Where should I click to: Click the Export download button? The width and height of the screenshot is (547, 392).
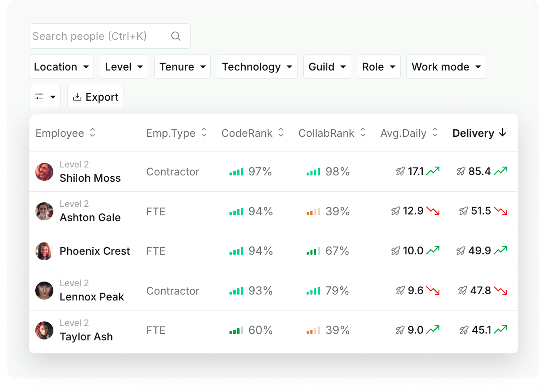coord(95,97)
